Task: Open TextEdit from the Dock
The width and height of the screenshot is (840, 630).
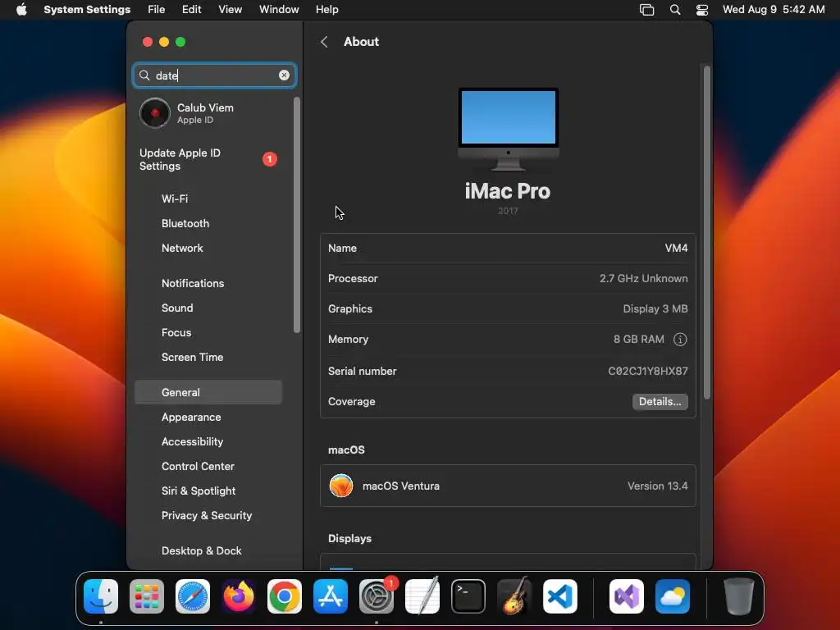Action: (422, 596)
